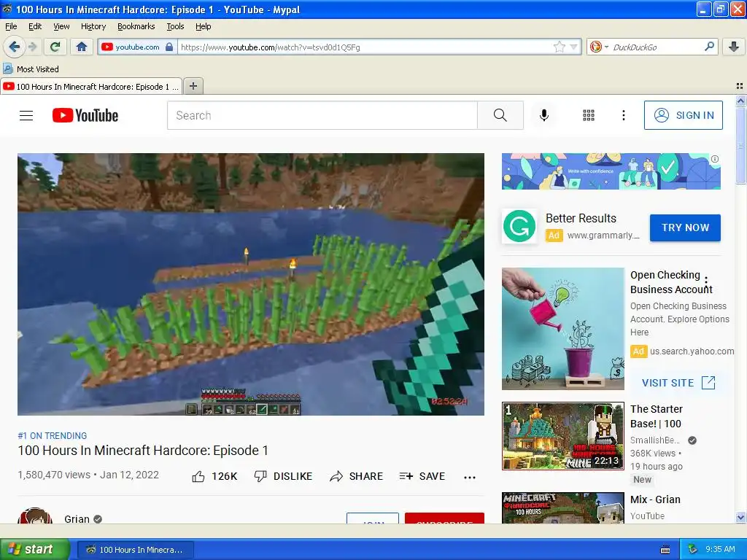Open more actions ellipsis below the video
Viewport: 747px width, 560px height.
[x=470, y=477]
